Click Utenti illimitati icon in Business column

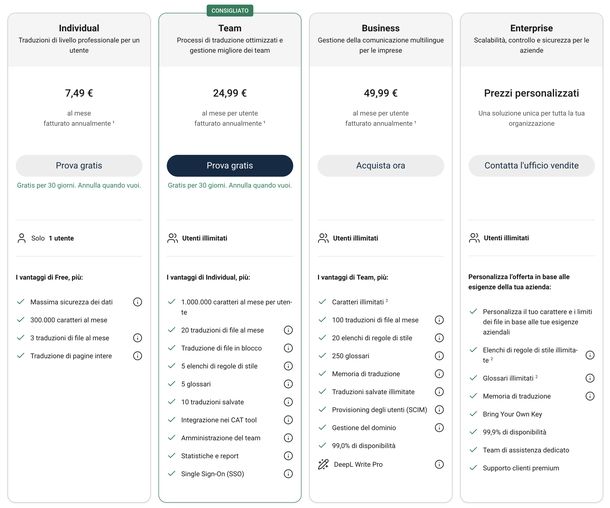[323, 238]
